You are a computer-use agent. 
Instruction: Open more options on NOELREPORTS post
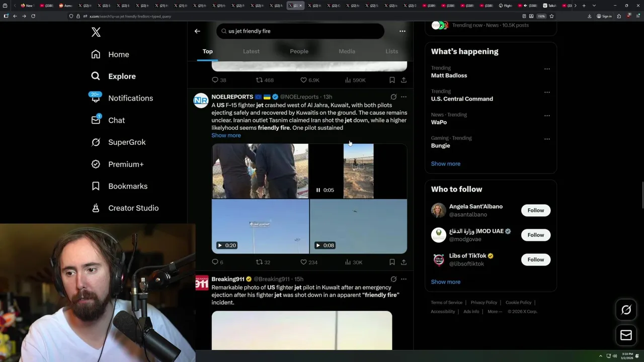404,97
